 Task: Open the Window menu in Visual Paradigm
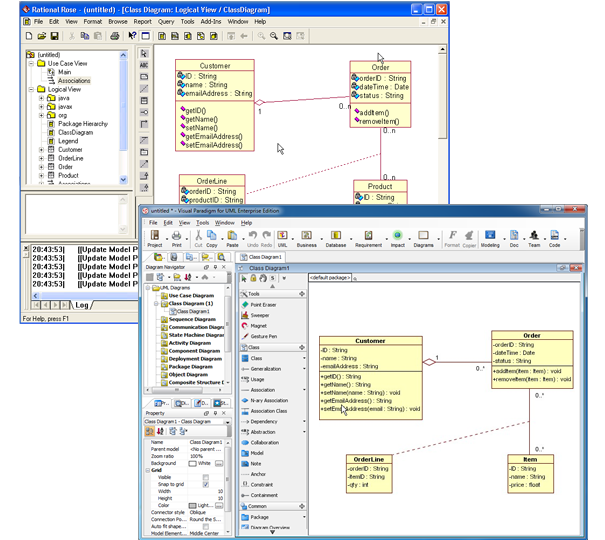[x=225, y=223]
